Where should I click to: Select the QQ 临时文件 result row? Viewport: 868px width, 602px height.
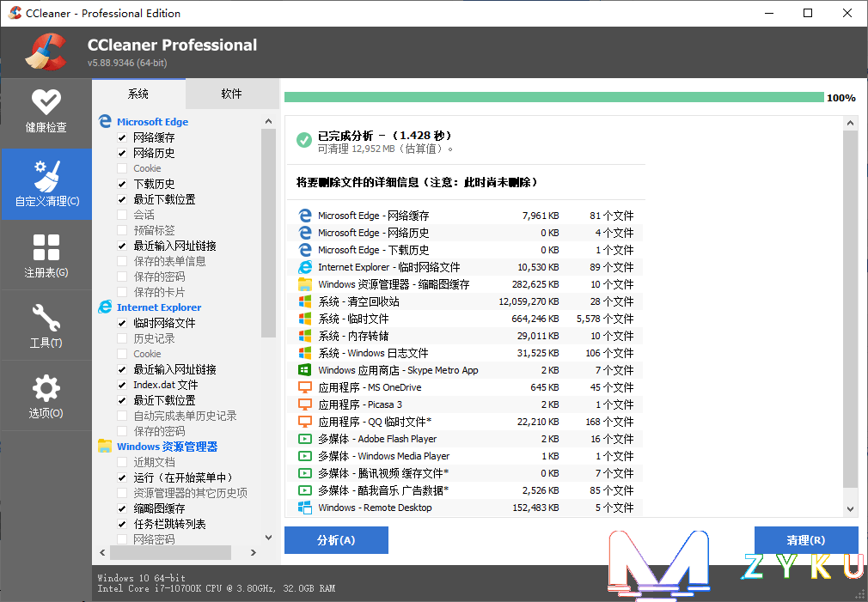click(x=466, y=422)
